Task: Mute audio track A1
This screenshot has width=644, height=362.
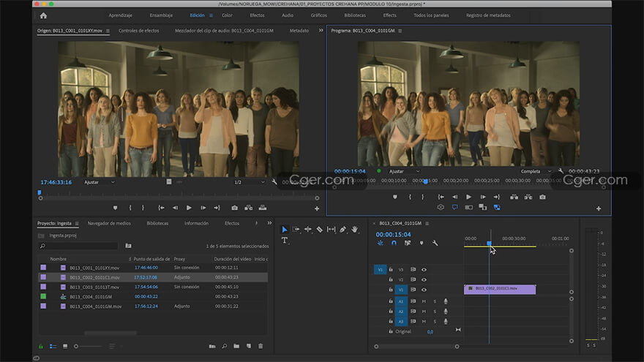Action: point(424,301)
